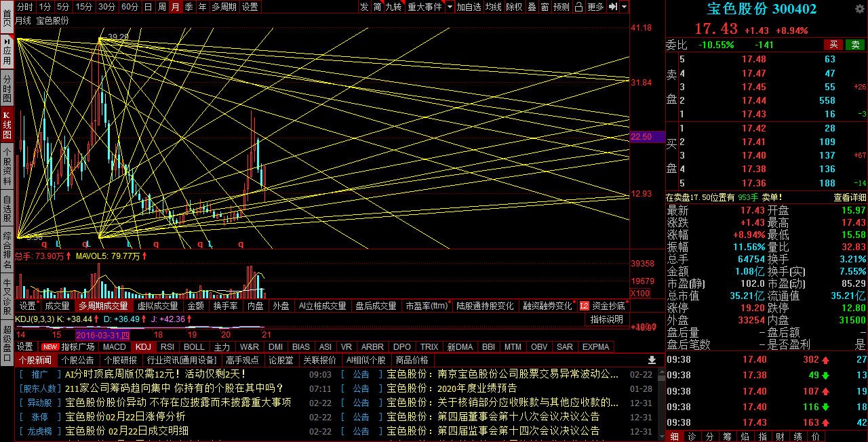The image size is (868, 442).
Task: Switch indicator to BOLL
Action: point(194,346)
